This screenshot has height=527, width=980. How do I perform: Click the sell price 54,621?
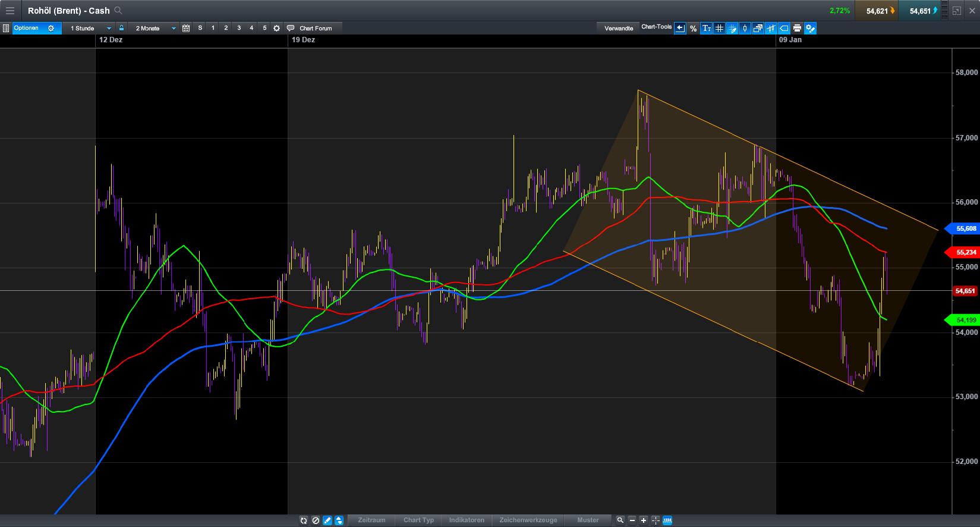[x=877, y=11]
